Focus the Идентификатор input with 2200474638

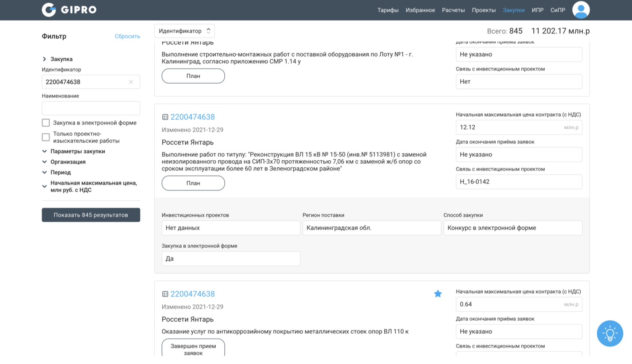click(x=91, y=82)
